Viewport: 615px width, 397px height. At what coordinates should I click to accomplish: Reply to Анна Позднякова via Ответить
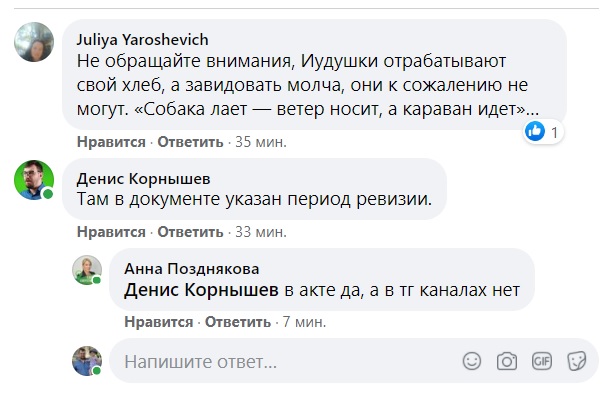(238, 322)
